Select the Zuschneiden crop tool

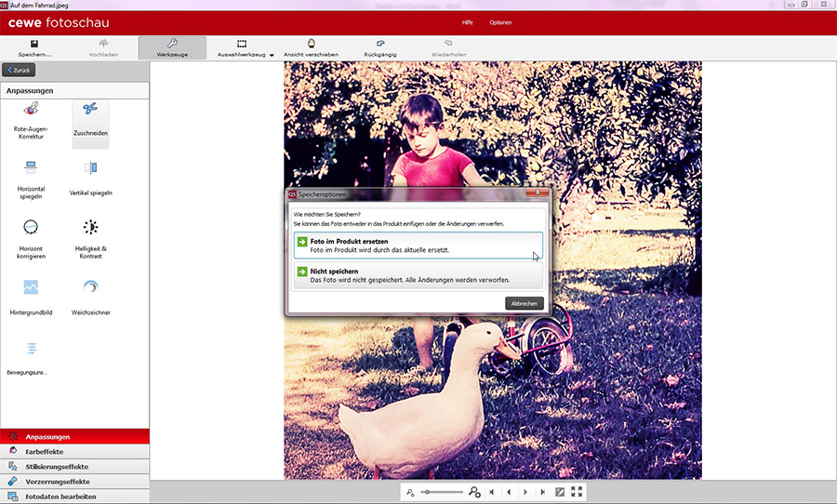[90, 111]
